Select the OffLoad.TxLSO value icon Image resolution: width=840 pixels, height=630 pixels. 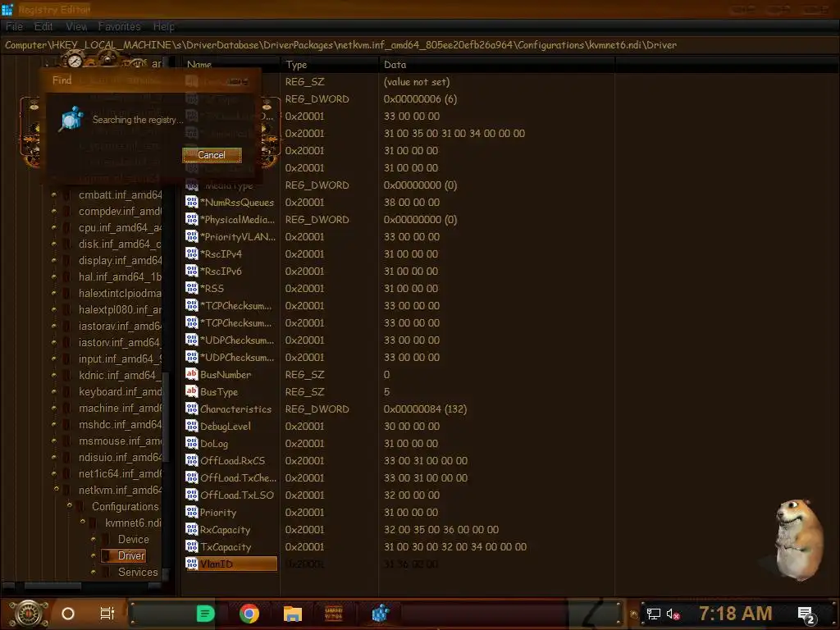[192, 495]
